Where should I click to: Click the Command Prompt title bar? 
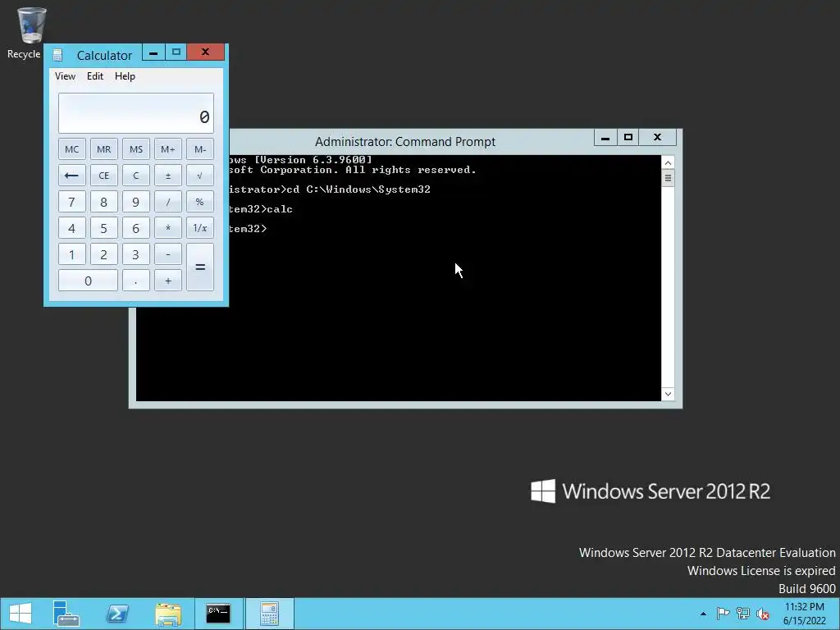[x=405, y=142]
